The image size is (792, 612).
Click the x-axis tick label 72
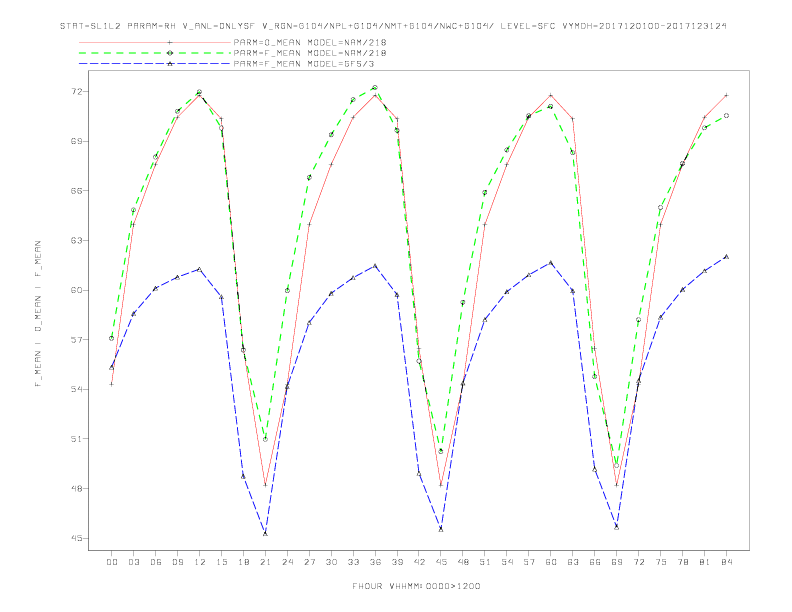(638, 562)
